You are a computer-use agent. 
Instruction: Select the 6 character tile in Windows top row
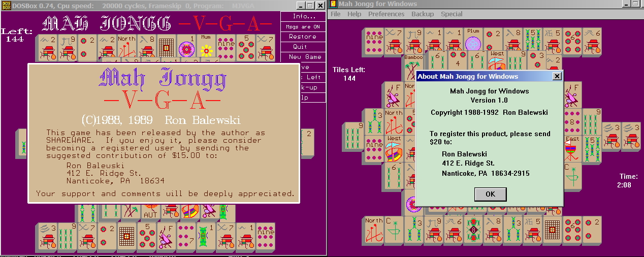592,41
